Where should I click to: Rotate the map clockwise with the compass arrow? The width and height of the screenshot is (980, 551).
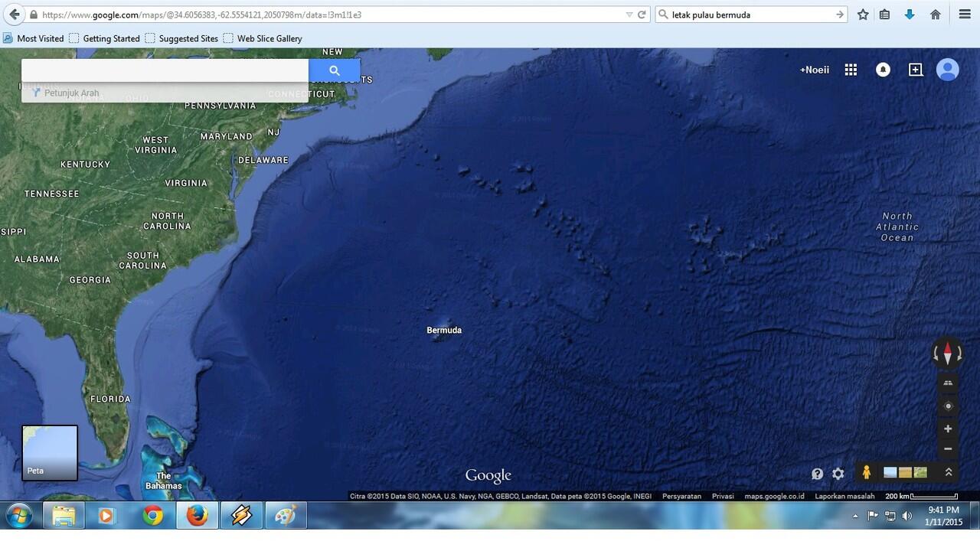(959, 354)
